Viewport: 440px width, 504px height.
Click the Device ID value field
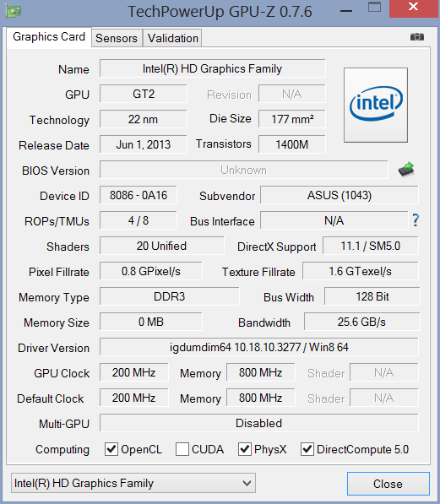139,195
